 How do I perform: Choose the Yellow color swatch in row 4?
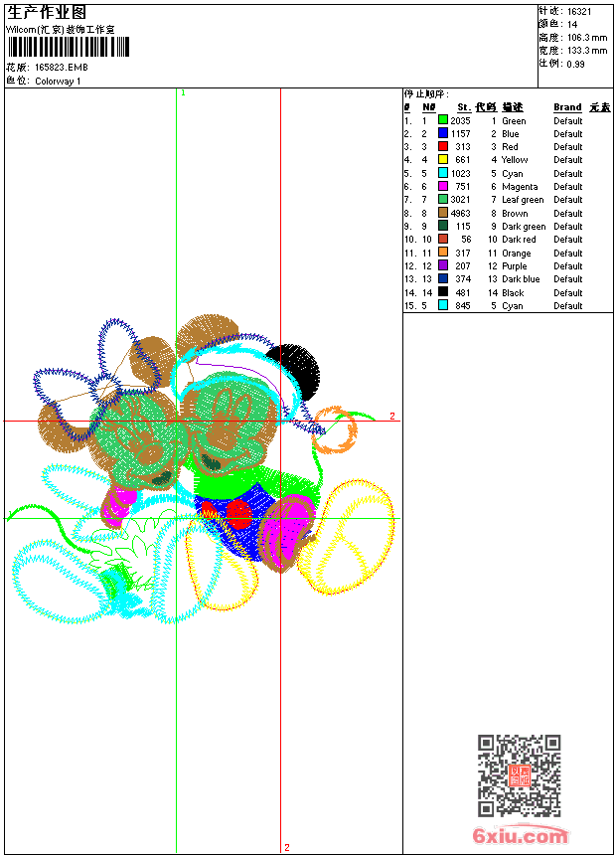coord(443,159)
